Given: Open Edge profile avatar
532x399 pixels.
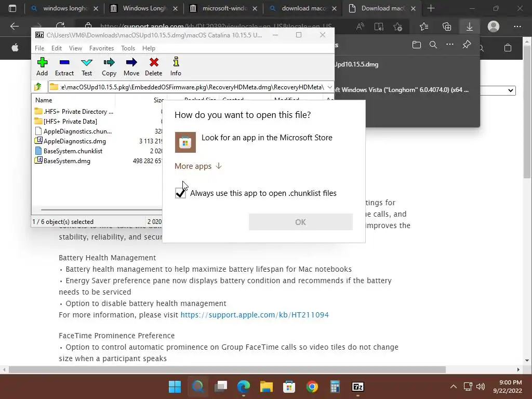Looking at the screenshot, I should tap(494, 26).
